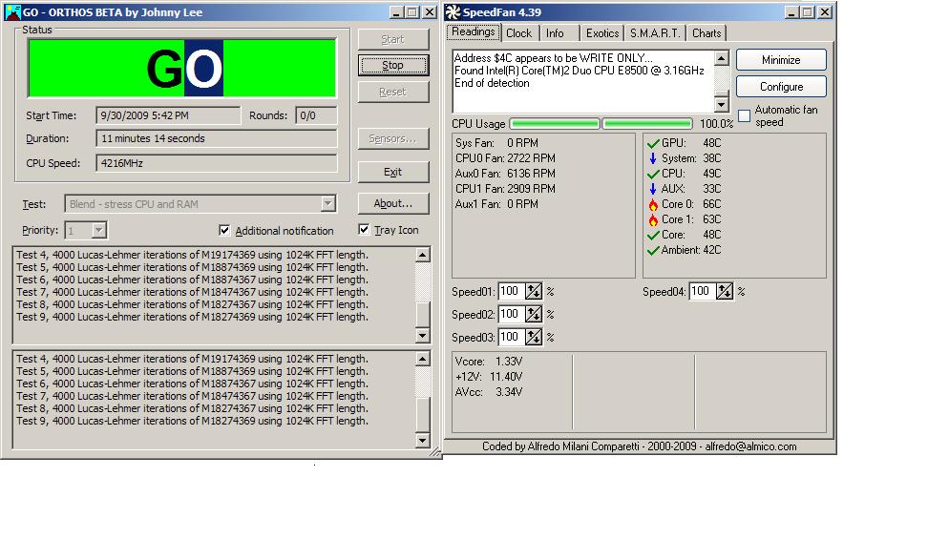Click the green GO status indicator
The height and width of the screenshot is (560, 949).
tap(181, 68)
